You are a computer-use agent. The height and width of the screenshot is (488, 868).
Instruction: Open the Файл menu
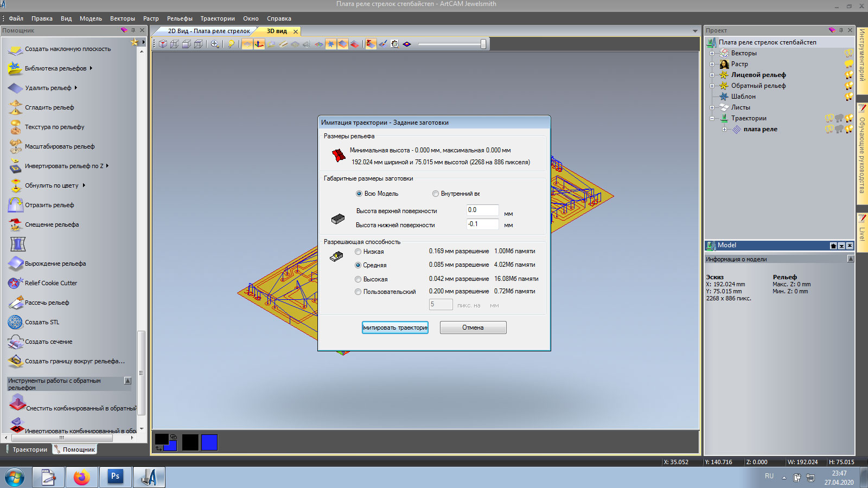pos(16,18)
